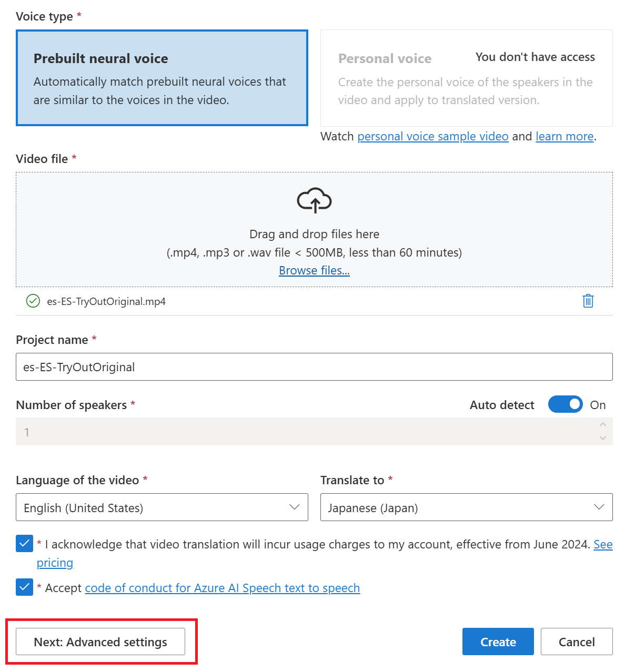Watch the personal voice sample video
The width and height of the screenshot is (625, 672).
point(432,136)
